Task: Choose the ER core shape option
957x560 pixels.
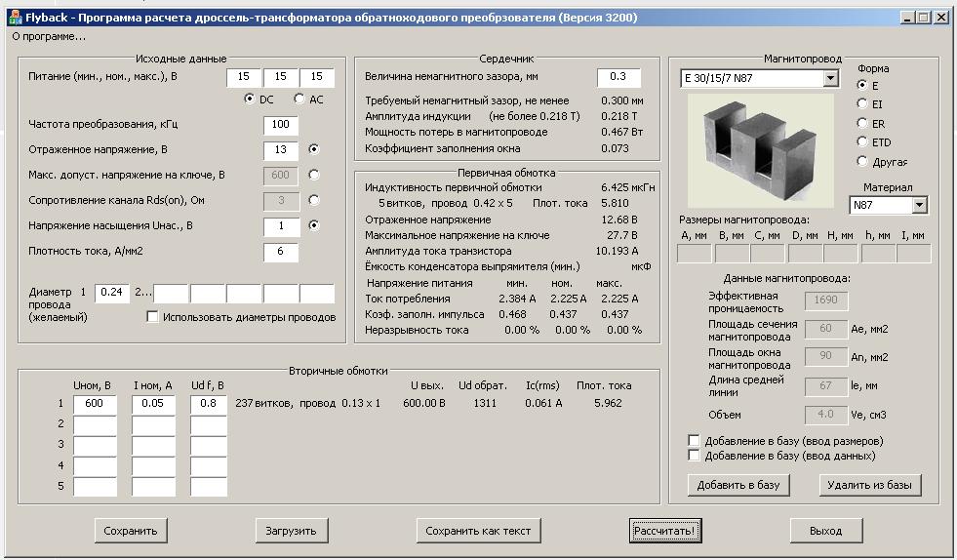Action: (862, 124)
